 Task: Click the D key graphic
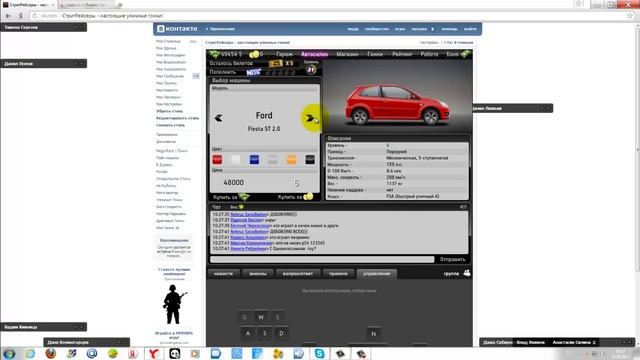(281, 333)
